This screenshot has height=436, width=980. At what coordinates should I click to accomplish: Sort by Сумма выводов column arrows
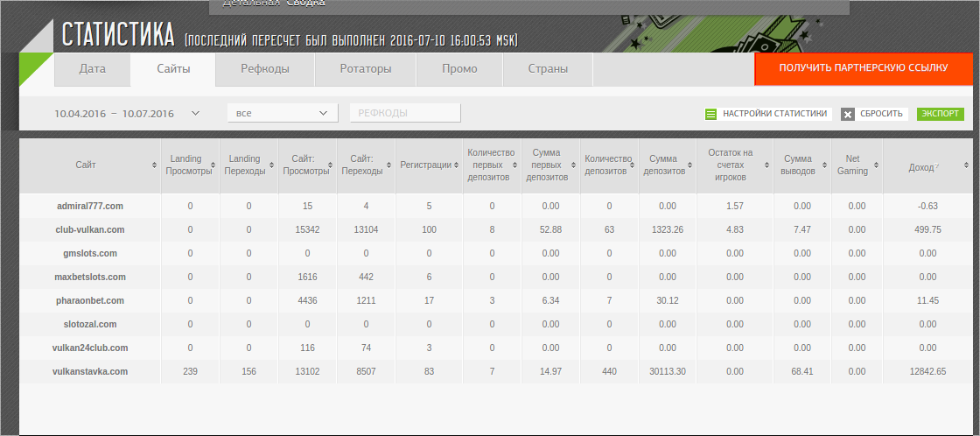[825, 165]
